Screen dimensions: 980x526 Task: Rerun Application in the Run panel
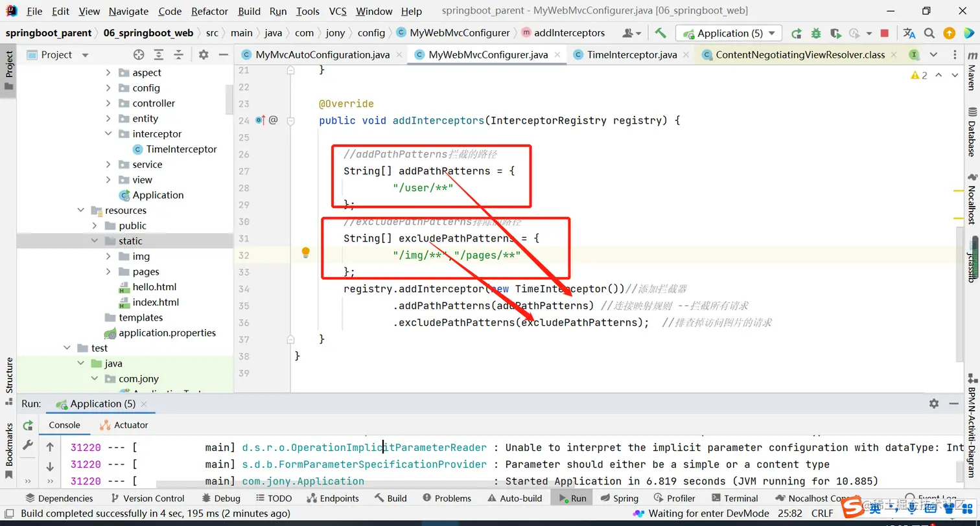[28, 425]
